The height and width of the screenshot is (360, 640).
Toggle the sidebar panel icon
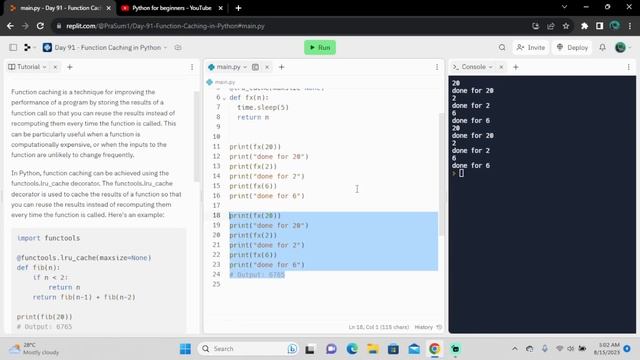(x=13, y=47)
